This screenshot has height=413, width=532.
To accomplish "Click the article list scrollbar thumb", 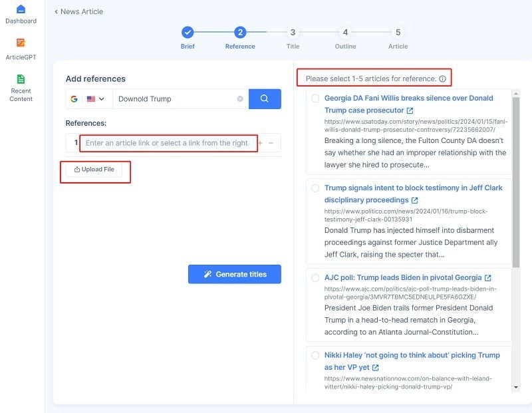I will point(516,182).
